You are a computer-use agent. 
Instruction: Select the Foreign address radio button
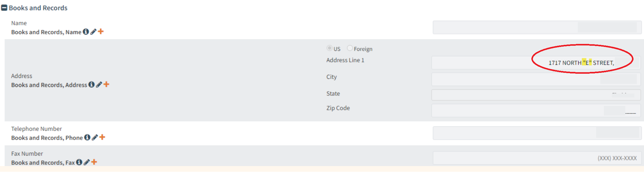tap(350, 48)
